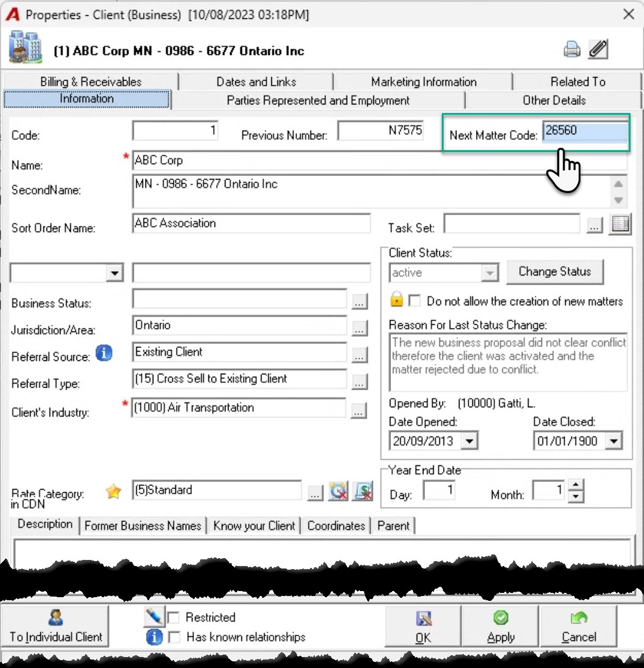The width and height of the screenshot is (644, 668).
Task: Browse Business Status with ellipsis button
Action: (x=359, y=301)
